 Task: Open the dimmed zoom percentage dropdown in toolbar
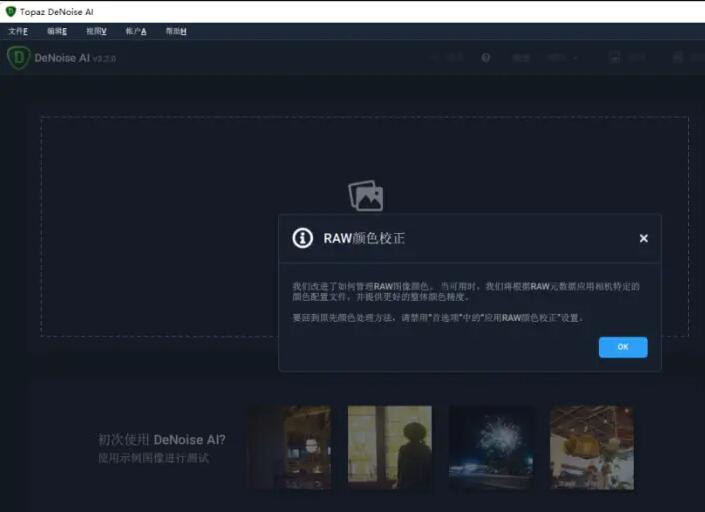tap(562, 58)
